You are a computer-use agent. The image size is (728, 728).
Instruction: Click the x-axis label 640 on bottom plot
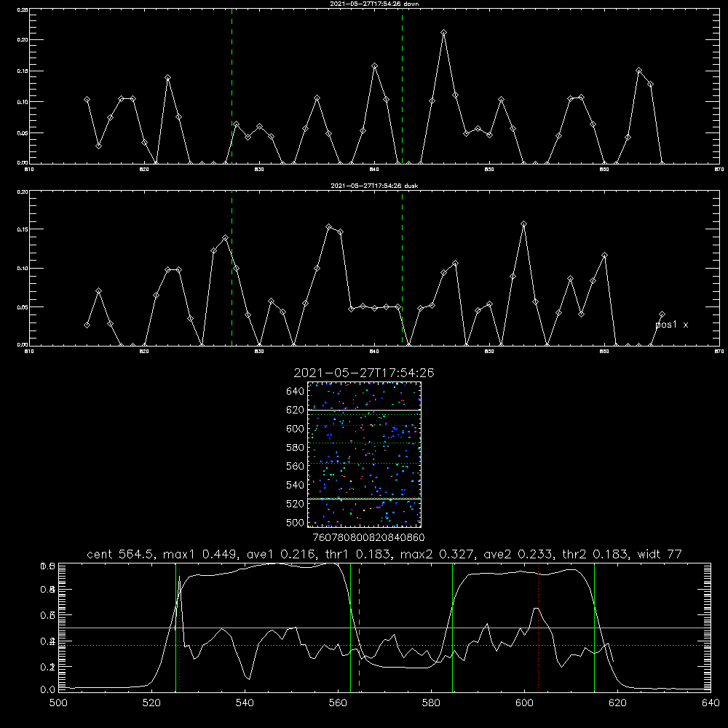pyautogui.click(x=711, y=703)
